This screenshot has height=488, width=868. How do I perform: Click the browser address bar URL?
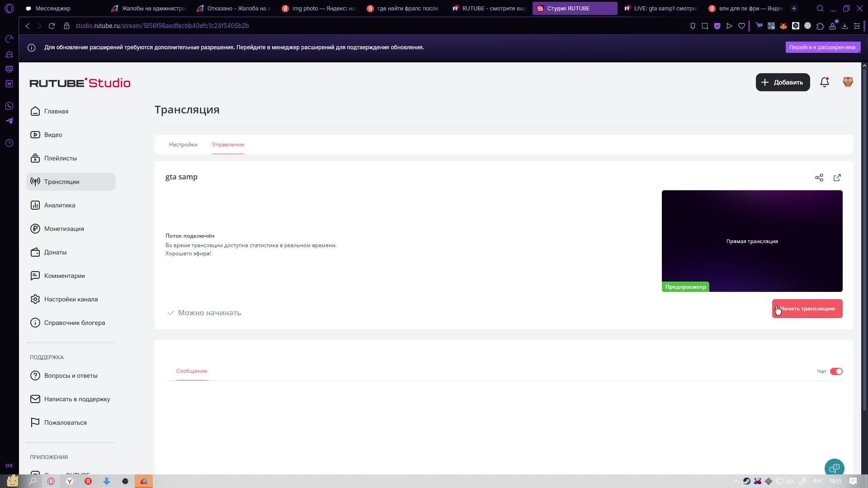point(162,26)
